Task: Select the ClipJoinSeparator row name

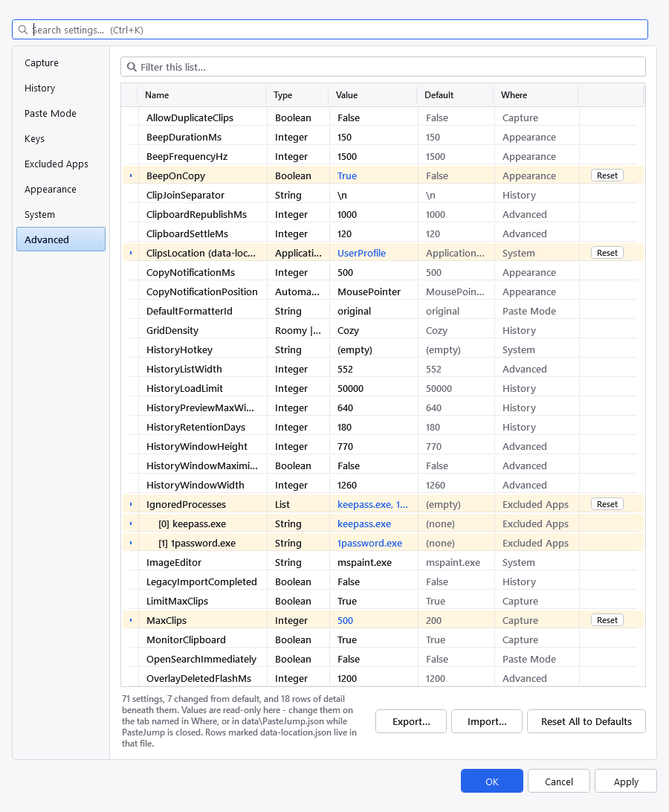Action: tap(185, 195)
